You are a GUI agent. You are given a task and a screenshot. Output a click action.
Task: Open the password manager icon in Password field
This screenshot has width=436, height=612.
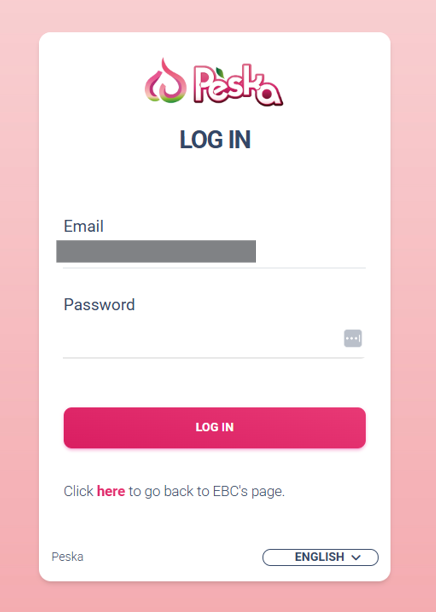(x=352, y=338)
